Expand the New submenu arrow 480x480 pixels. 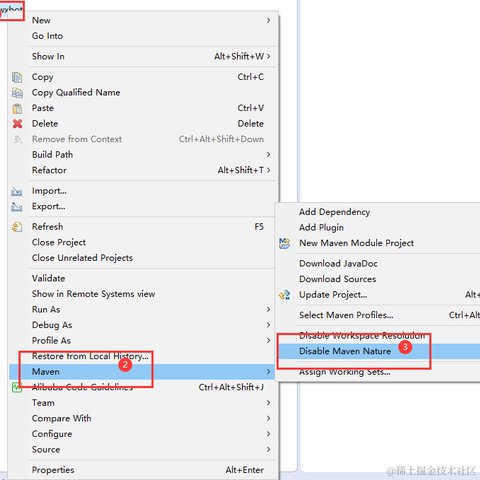coord(268,20)
